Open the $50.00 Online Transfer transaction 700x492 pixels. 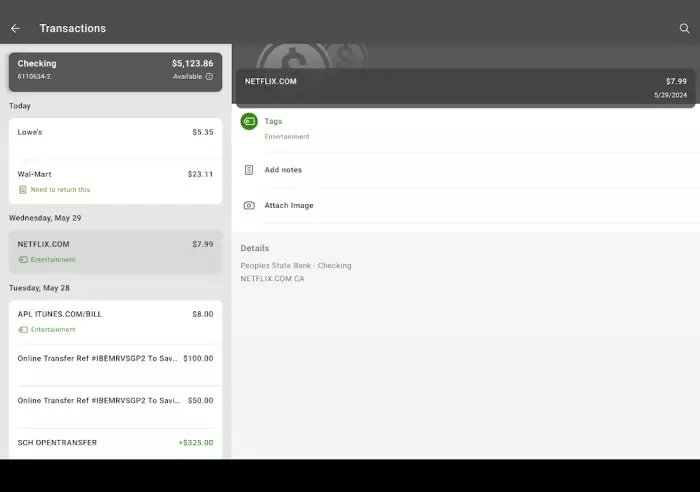[x=115, y=407]
